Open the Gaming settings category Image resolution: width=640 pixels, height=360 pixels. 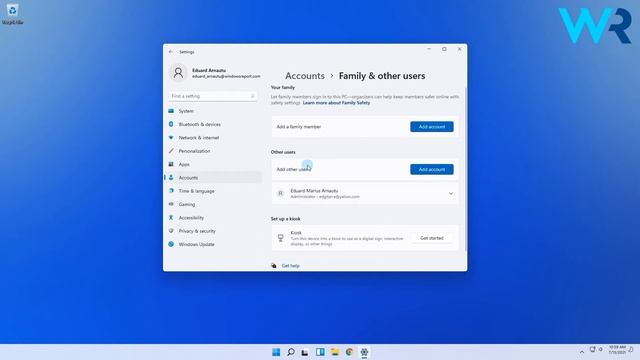tap(187, 204)
